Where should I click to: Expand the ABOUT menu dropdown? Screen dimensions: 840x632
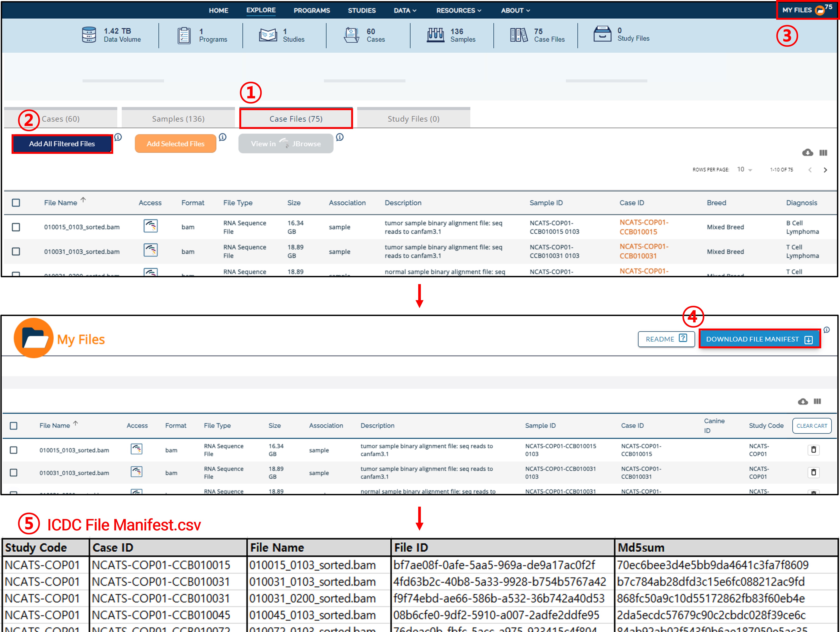(x=515, y=11)
